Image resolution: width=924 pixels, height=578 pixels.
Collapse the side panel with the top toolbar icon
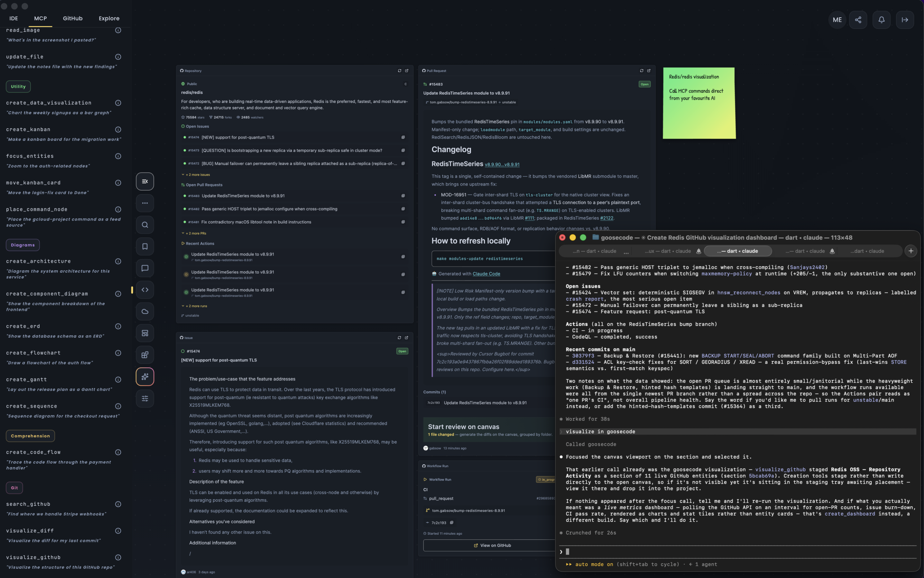click(145, 181)
